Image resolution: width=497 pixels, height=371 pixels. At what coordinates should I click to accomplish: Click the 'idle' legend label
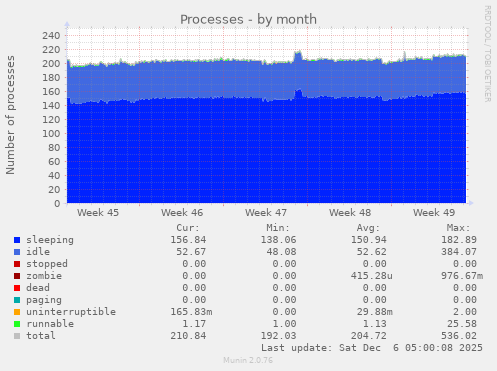click(x=38, y=252)
